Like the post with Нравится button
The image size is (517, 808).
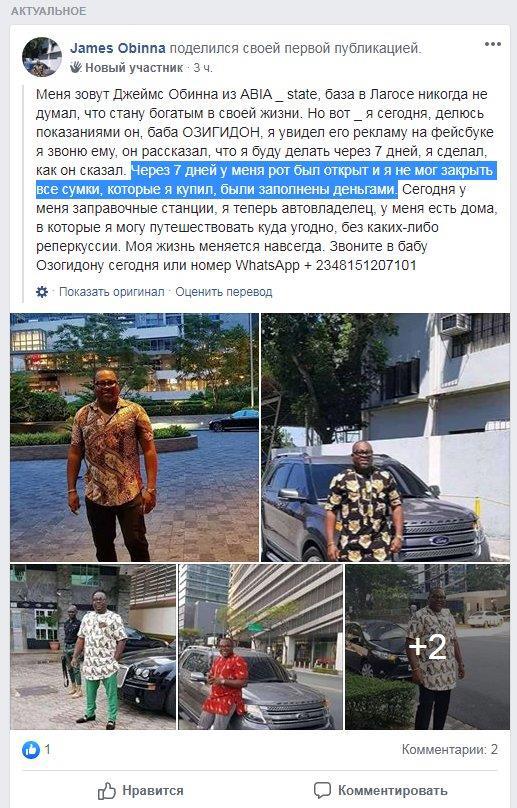tap(140, 790)
